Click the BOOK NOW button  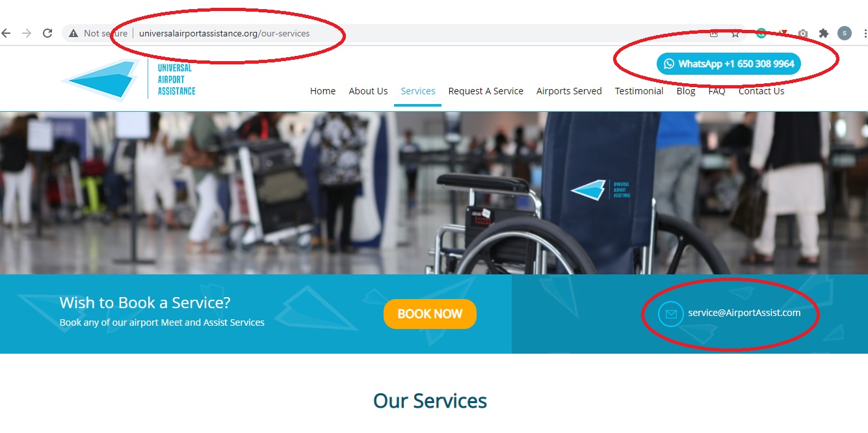[430, 314]
